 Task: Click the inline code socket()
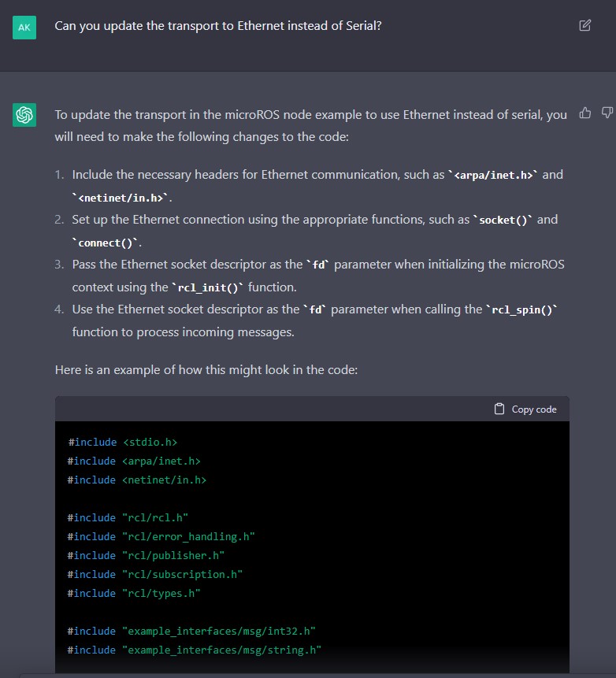[x=503, y=220]
